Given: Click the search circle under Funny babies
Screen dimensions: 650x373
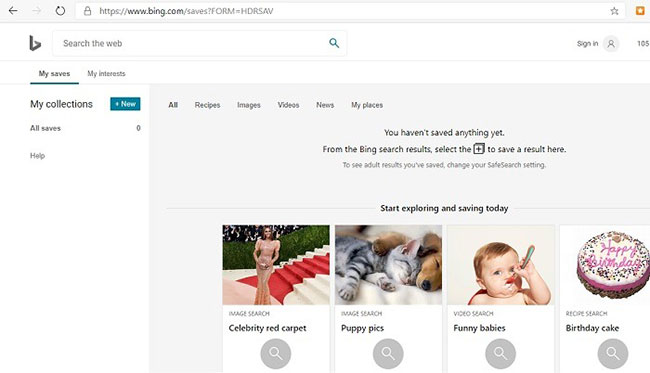Looking at the screenshot, I should coord(500,354).
